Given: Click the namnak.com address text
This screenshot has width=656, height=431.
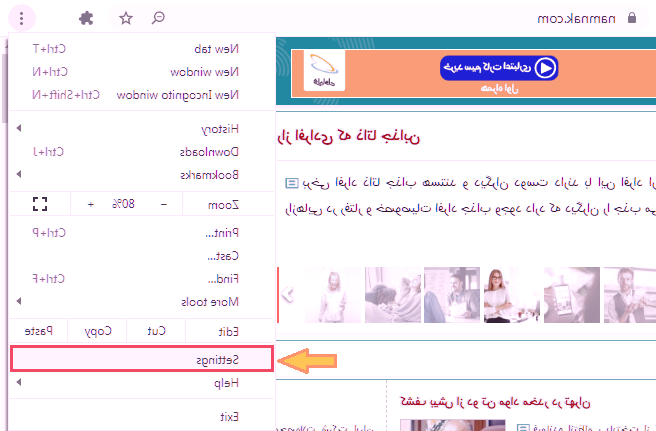Looking at the screenshot, I should [x=576, y=18].
